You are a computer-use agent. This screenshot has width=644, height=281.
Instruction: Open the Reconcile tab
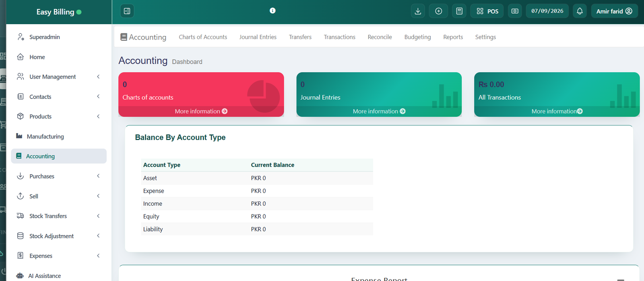coord(380,37)
